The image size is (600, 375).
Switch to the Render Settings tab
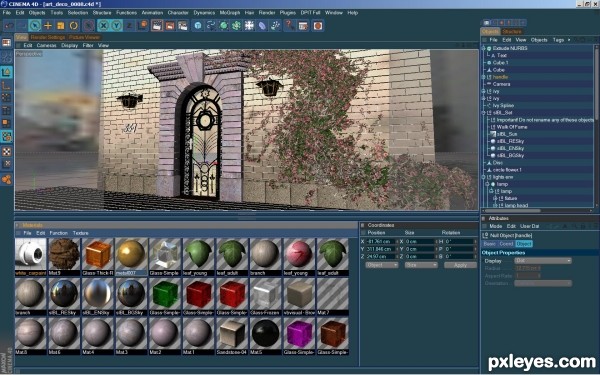pos(48,38)
